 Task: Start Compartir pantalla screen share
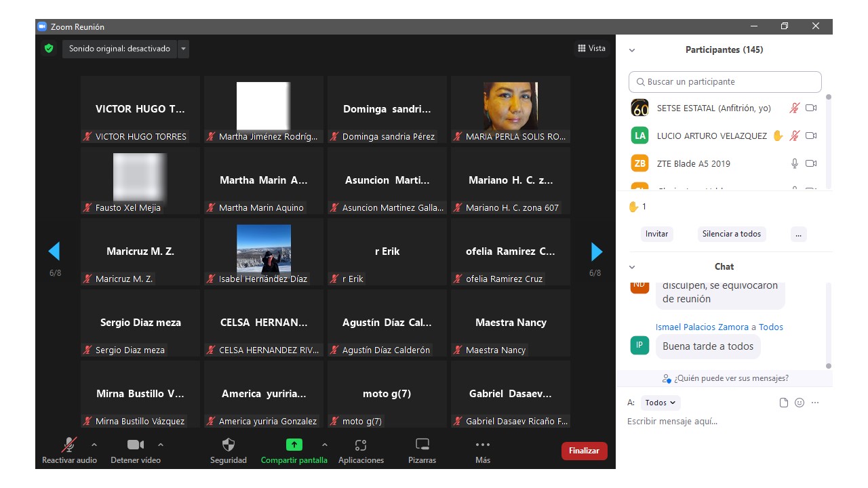(294, 451)
